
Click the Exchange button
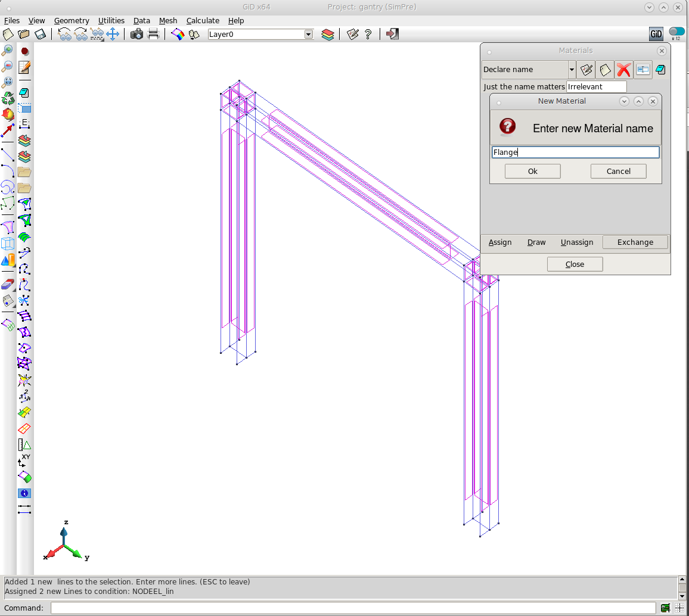click(x=635, y=242)
